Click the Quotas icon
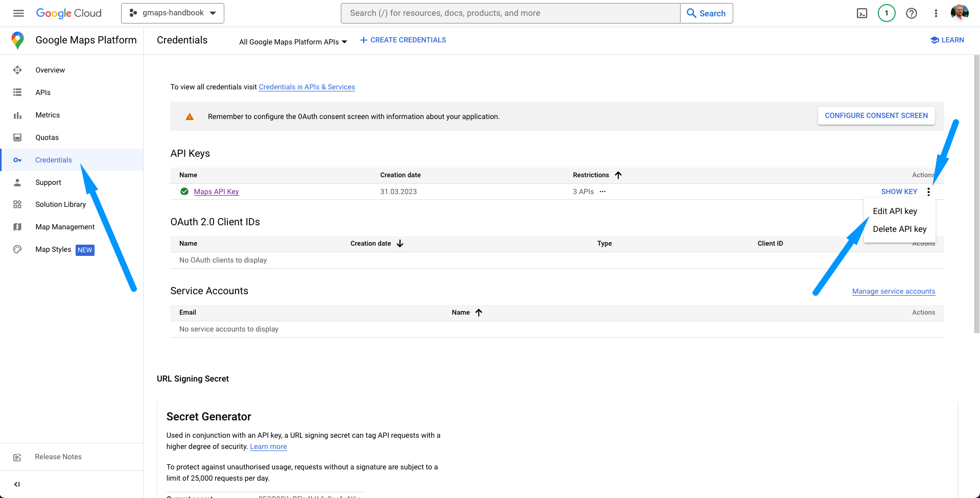 pos(17,137)
